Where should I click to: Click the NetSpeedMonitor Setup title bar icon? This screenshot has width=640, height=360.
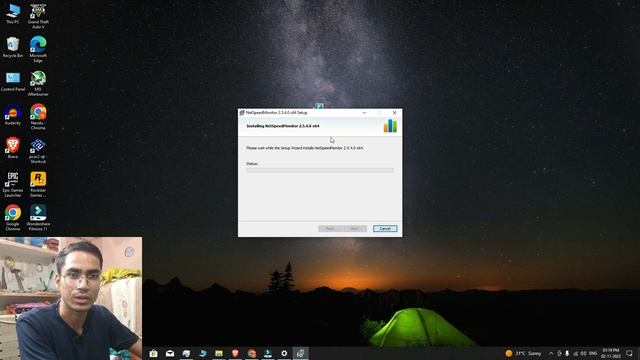(242, 113)
